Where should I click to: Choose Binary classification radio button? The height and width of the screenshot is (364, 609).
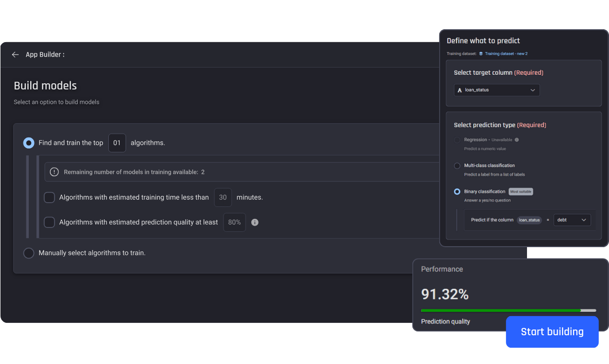click(457, 192)
